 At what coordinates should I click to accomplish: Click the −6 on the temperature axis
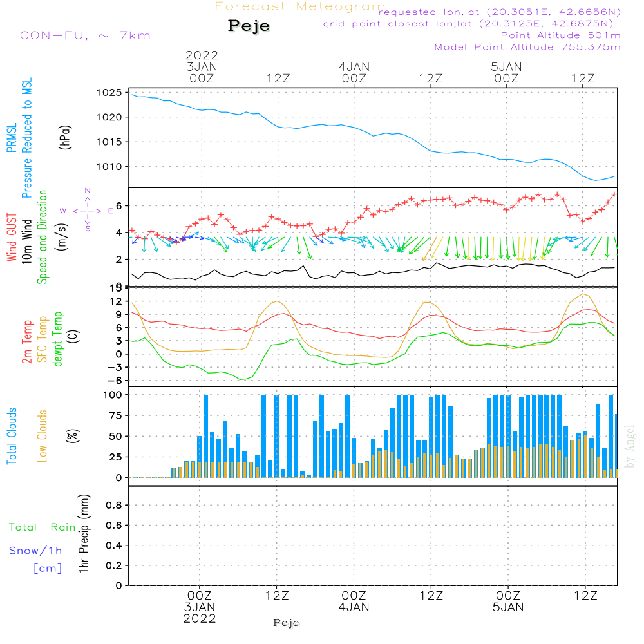(115, 381)
